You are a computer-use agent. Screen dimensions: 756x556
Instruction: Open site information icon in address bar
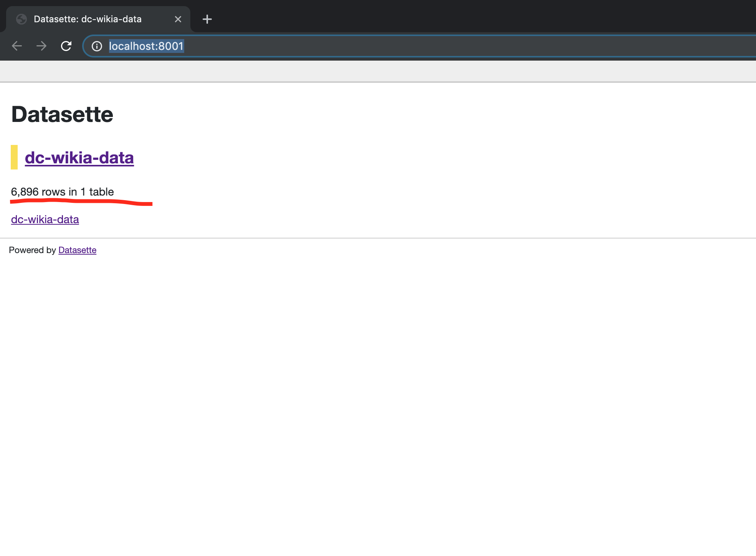pos(97,46)
